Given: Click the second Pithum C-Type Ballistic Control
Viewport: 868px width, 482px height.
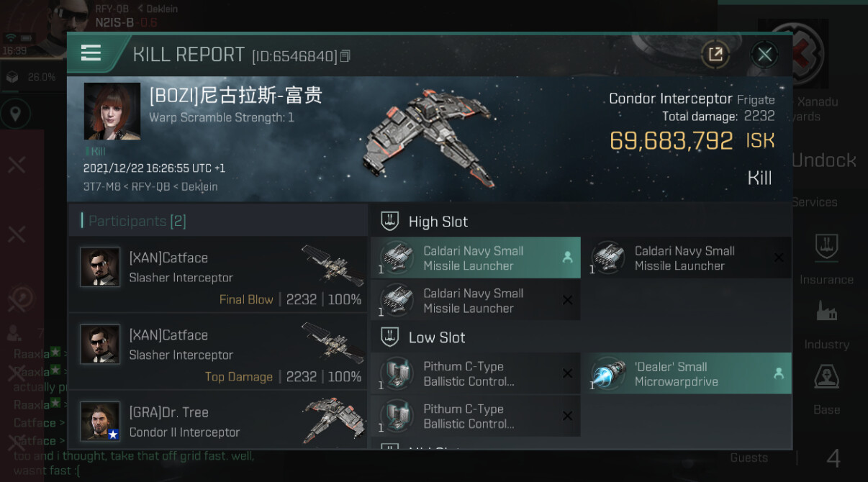Looking at the screenshot, I should [x=476, y=416].
